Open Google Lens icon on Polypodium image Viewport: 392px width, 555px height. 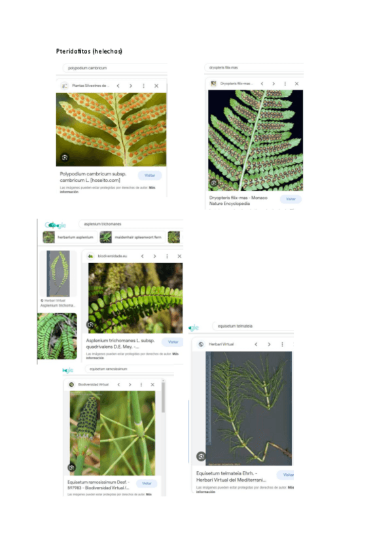click(65, 157)
